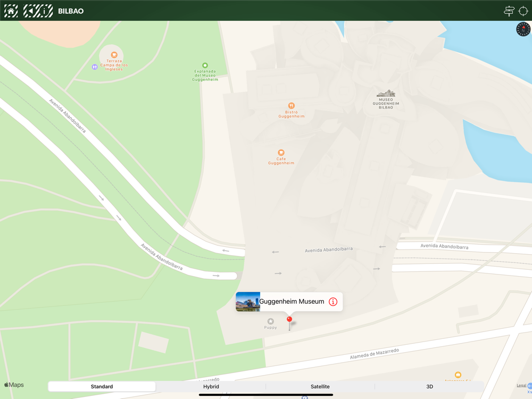This screenshot has height=399, width=532.
Task: Tap the compass to reset north
Action: 523,29
